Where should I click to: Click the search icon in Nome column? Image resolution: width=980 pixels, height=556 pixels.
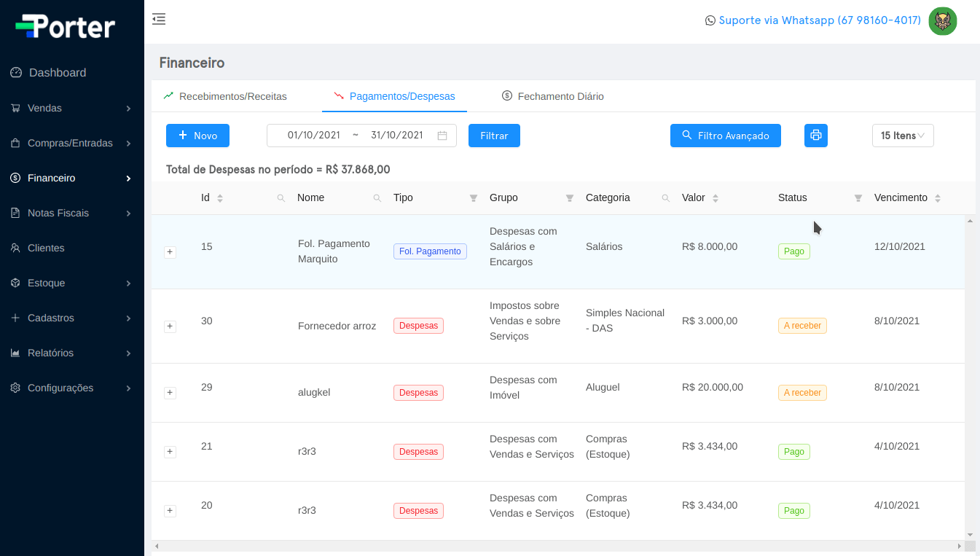[x=377, y=198]
